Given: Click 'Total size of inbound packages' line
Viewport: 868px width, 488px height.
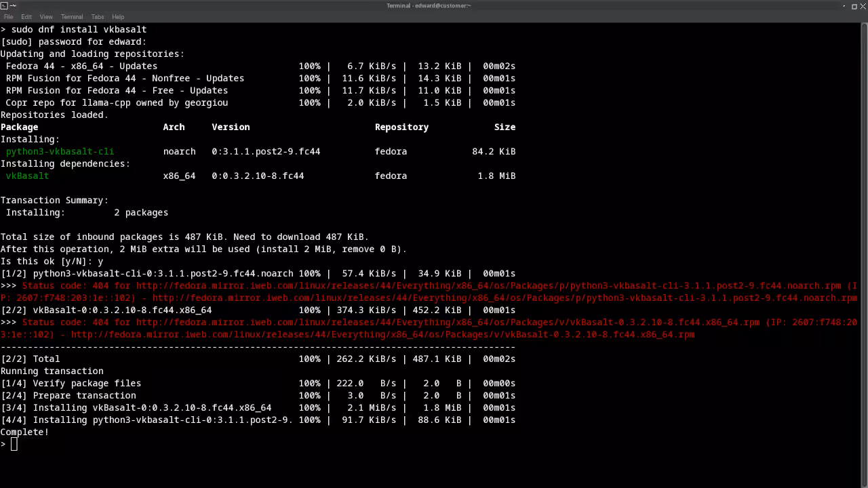Looking at the screenshot, I should click(184, 237).
